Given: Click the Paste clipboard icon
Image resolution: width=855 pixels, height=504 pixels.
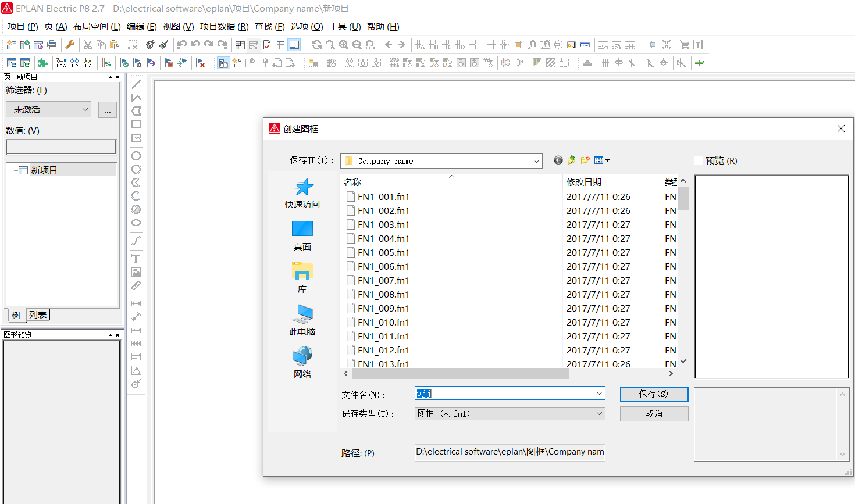Looking at the screenshot, I should (115, 45).
